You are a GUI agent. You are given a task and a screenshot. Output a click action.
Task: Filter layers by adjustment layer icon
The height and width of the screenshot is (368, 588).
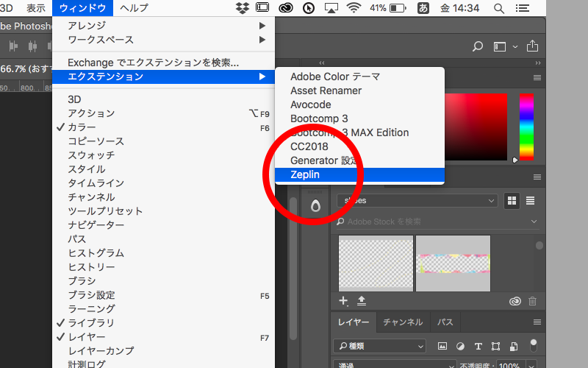click(460, 346)
